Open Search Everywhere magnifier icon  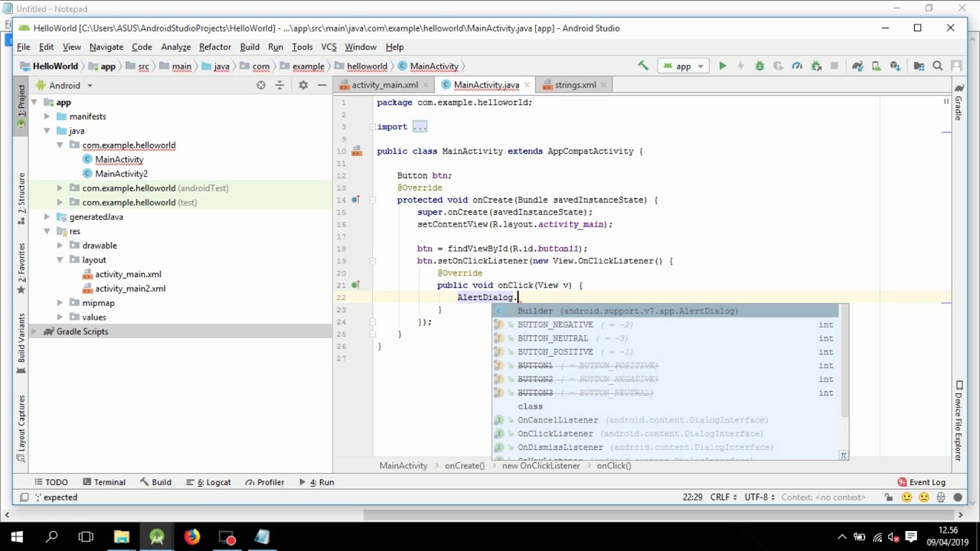[937, 66]
